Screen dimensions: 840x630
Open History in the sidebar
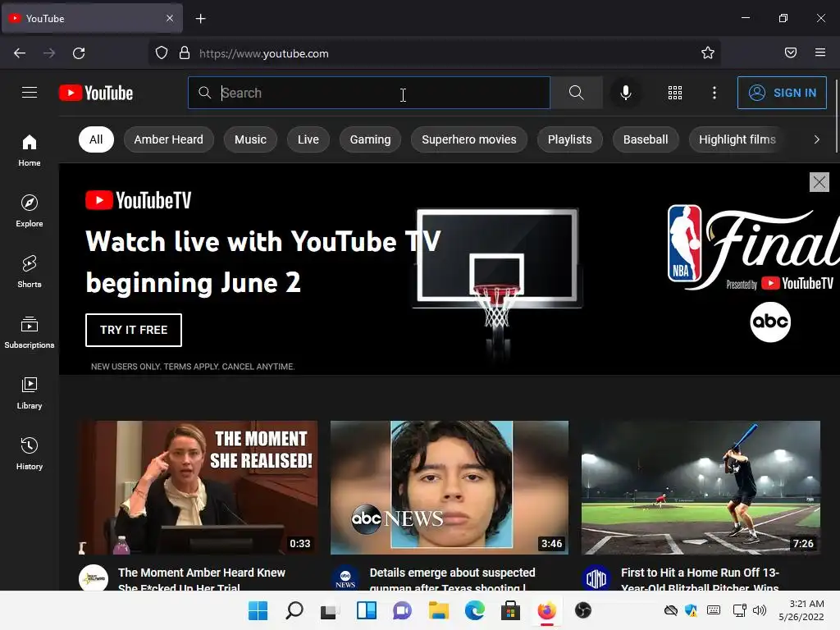pyautogui.click(x=30, y=454)
